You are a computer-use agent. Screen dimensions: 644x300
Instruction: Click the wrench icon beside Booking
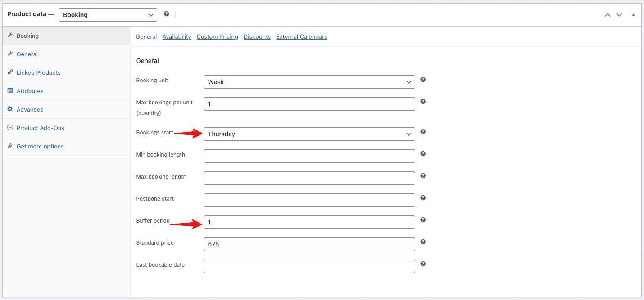pyautogui.click(x=10, y=35)
